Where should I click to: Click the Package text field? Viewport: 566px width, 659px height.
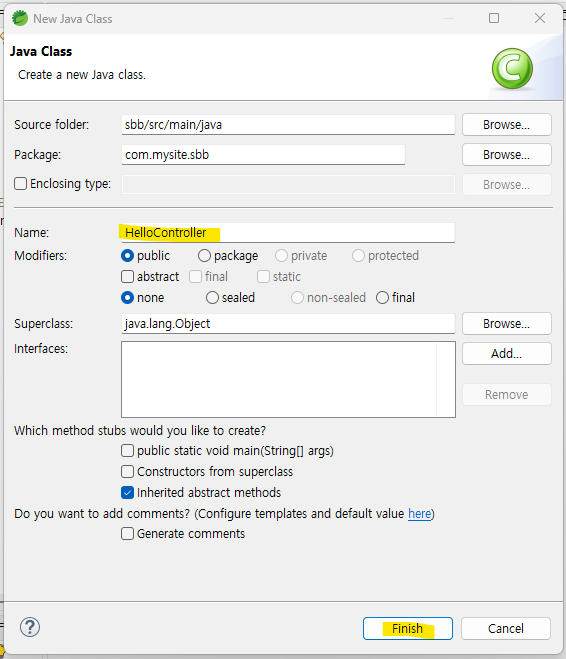click(x=263, y=155)
